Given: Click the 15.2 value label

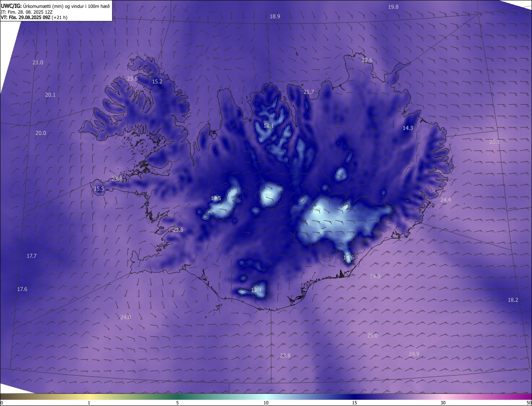Looking at the screenshot, I should [x=157, y=82].
